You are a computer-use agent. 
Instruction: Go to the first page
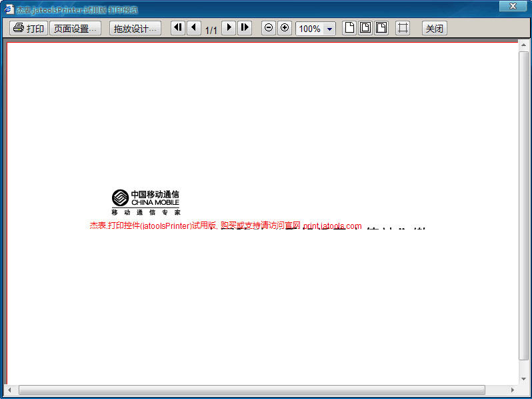pos(178,27)
